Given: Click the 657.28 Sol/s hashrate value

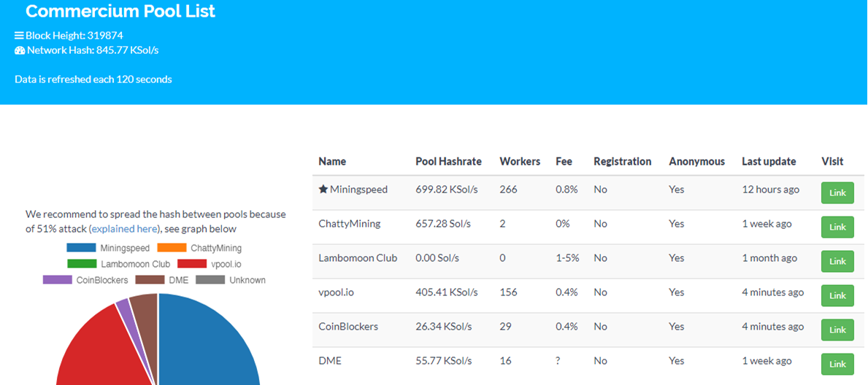Looking at the screenshot, I should [x=443, y=223].
